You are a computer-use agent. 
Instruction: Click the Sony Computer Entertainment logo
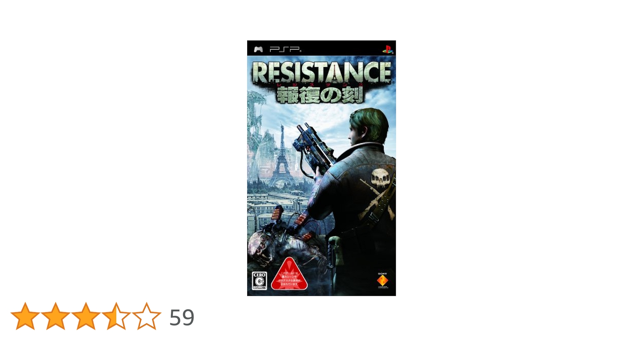383,280
